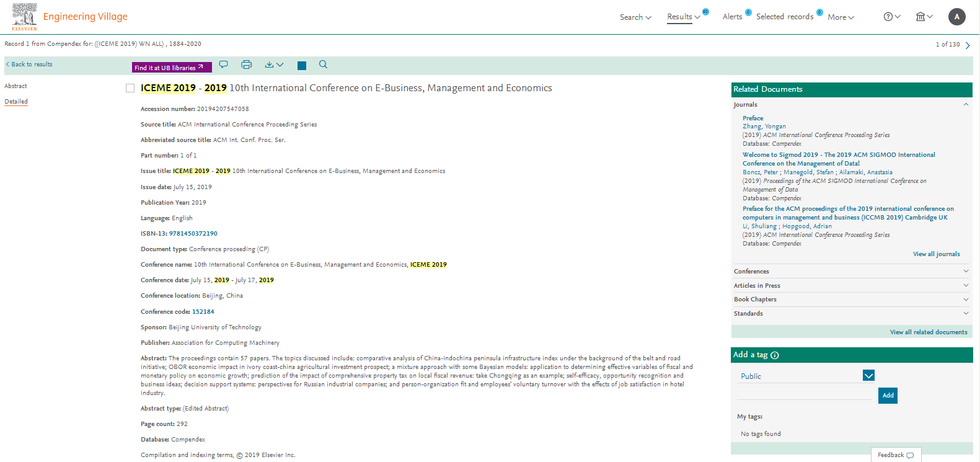The height and width of the screenshot is (462, 980).
Task: Open the Search dropdown menu
Action: (x=635, y=17)
